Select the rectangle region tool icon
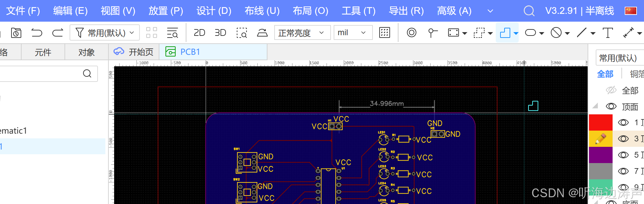Image resolution: width=644 pixels, height=204 pixels. [454, 33]
